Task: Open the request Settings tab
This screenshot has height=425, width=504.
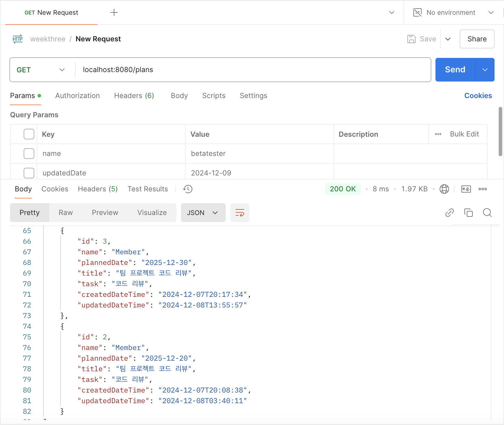Action: click(x=253, y=96)
